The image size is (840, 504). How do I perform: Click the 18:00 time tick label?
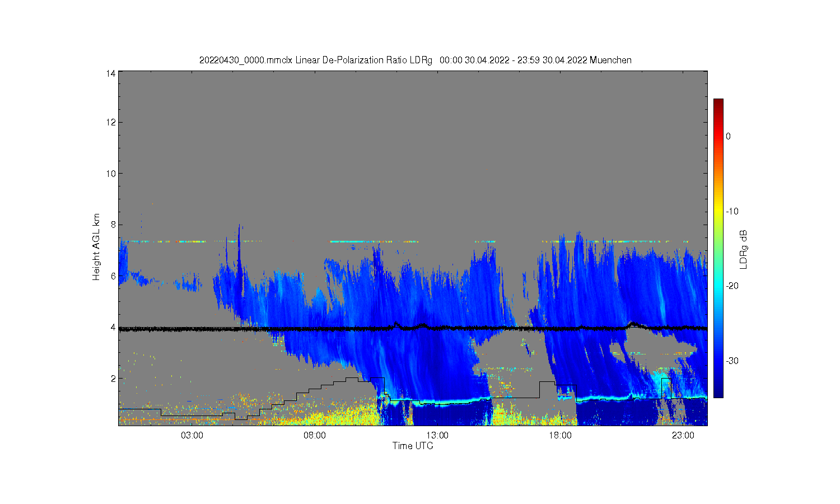[560, 435]
